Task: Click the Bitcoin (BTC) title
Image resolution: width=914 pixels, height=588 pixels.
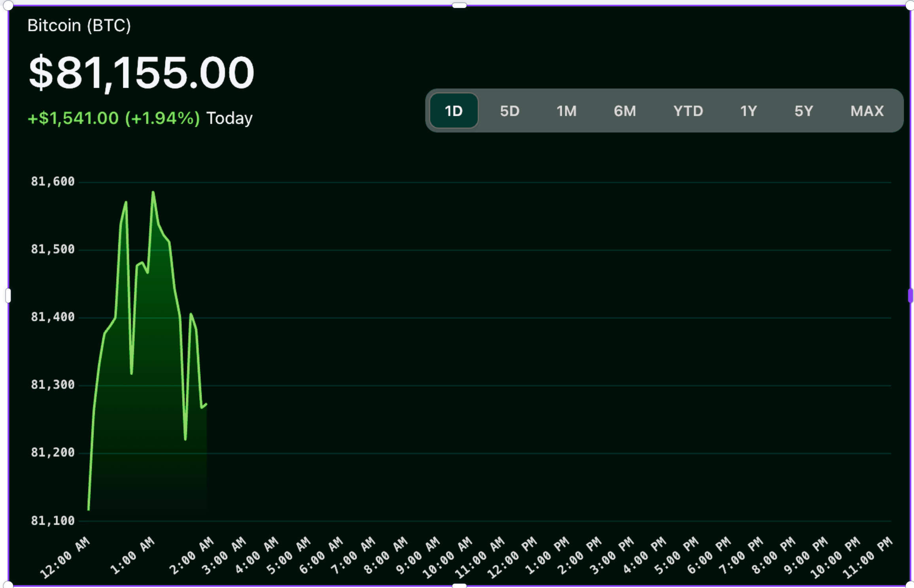Action: [79, 26]
